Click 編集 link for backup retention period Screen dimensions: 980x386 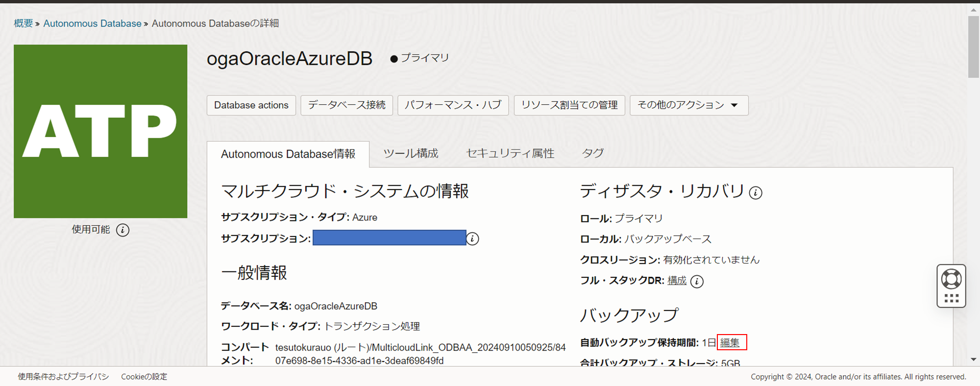pos(730,343)
